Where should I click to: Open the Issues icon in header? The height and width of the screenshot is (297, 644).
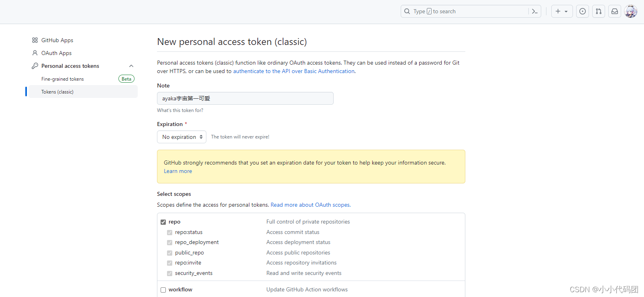coord(583,12)
